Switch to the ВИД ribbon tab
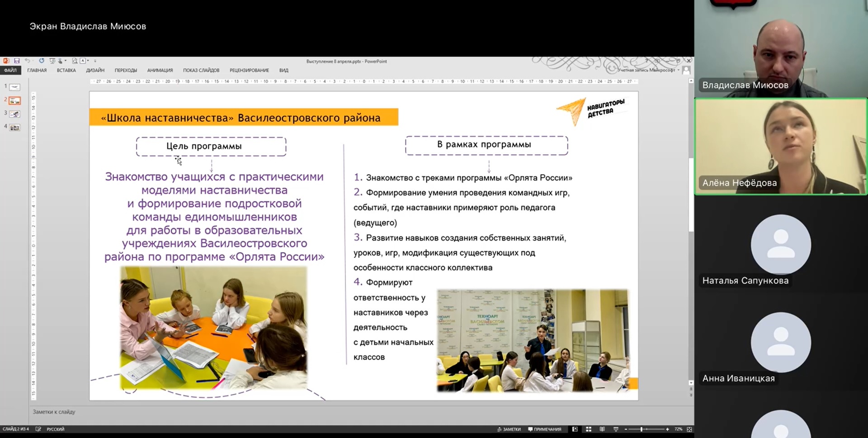This screenshot has height=438, width=868. (284, 70)
